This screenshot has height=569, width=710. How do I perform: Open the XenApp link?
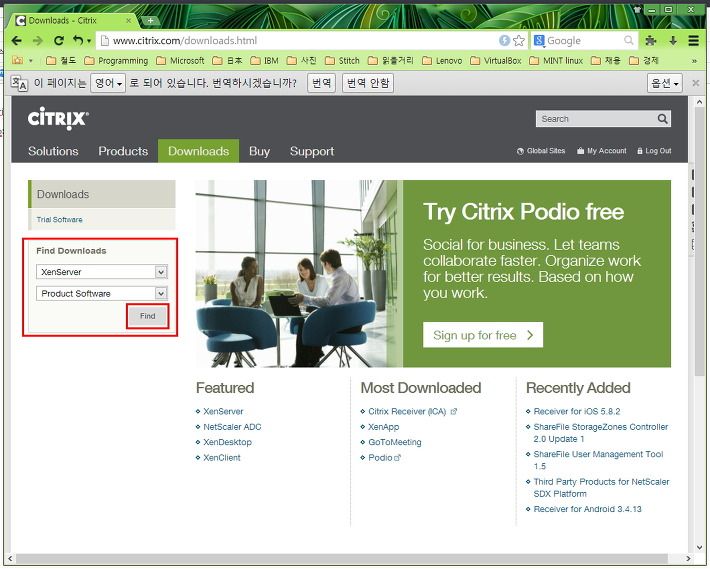[384, 427]
